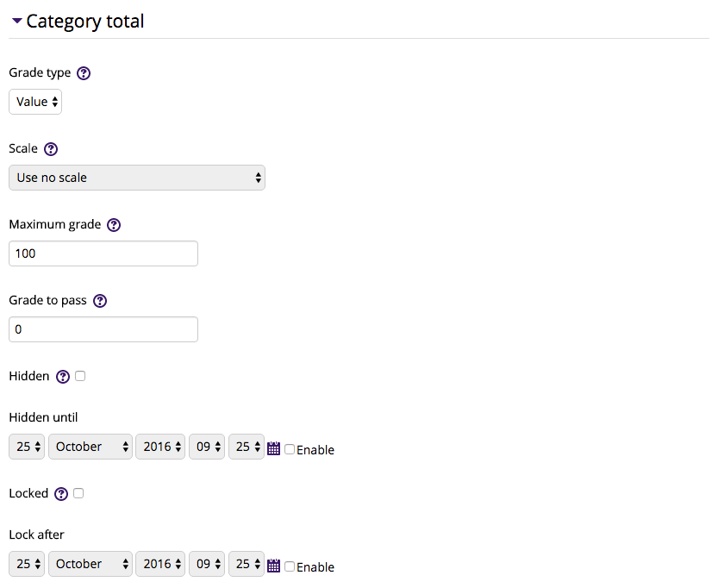This screenshot has height=588, width=718.
Task: Open the Hidden until calendar picker
Action: (x=273, y=448)
